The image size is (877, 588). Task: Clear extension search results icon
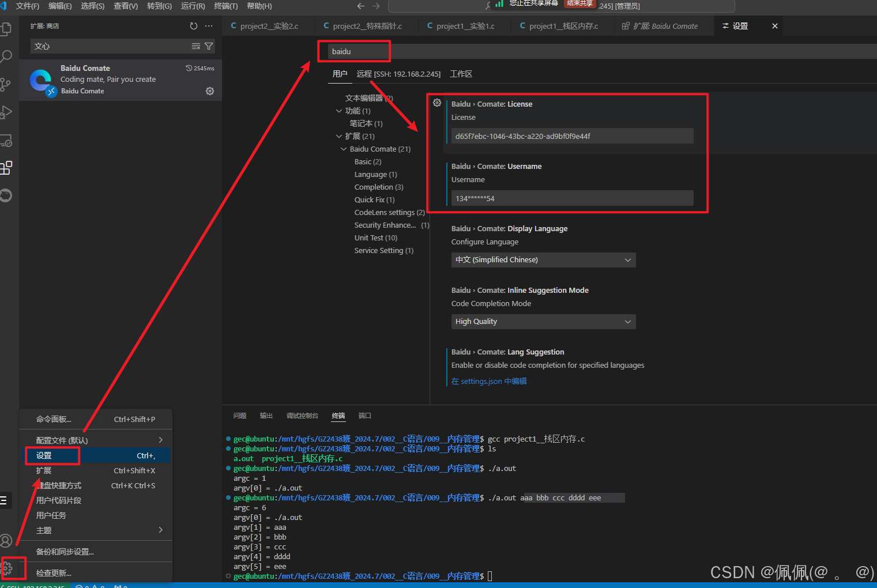196,46
